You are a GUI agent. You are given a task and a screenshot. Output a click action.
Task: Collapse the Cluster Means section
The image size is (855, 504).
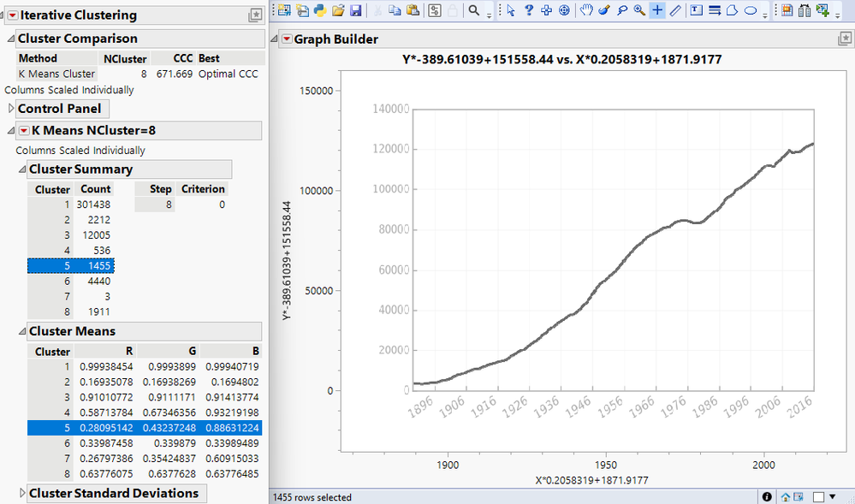coord(22,331)
